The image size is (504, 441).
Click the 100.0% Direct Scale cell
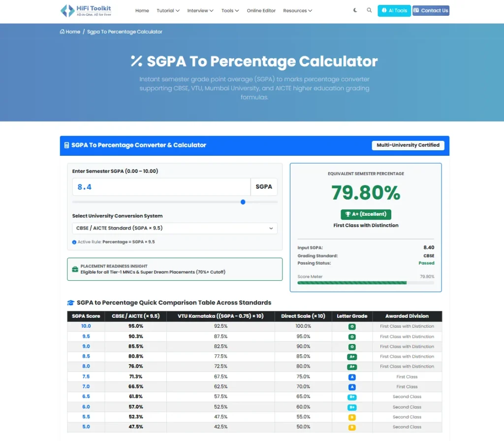[303, 326]
